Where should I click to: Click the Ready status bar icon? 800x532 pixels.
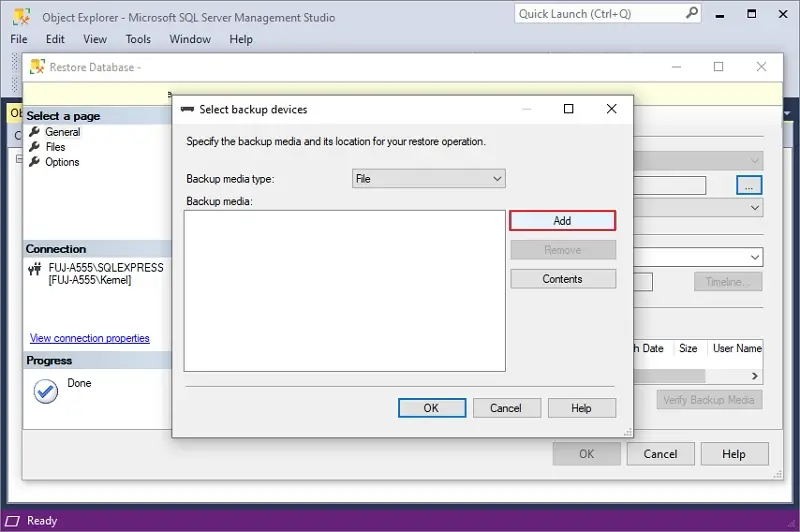point(12,521)
